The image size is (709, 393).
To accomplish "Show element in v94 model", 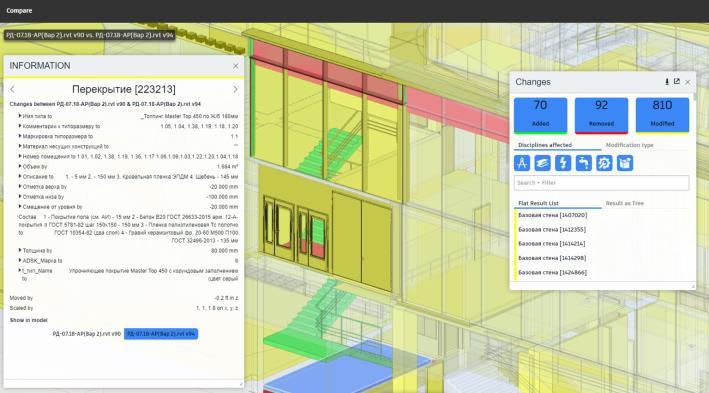I will (x=161, y=334).
